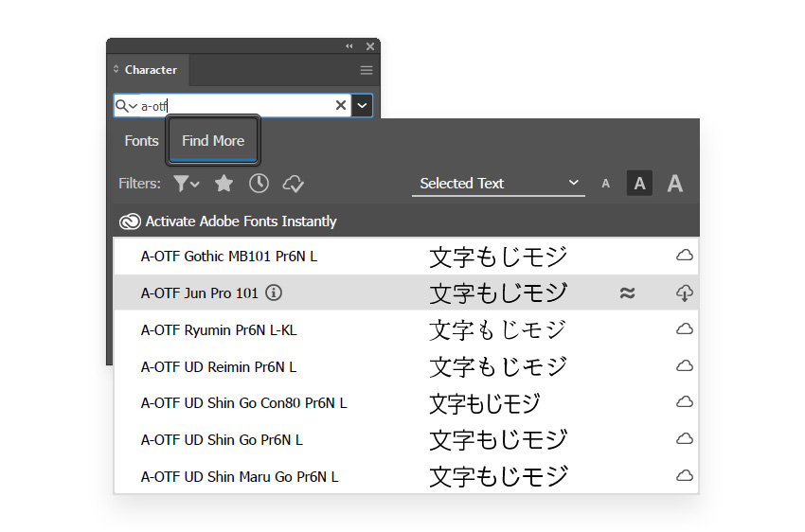
Task: Click the Gothic MB101 Japanese sample preview
Action: pyautogui.click(x=498, y=257)
